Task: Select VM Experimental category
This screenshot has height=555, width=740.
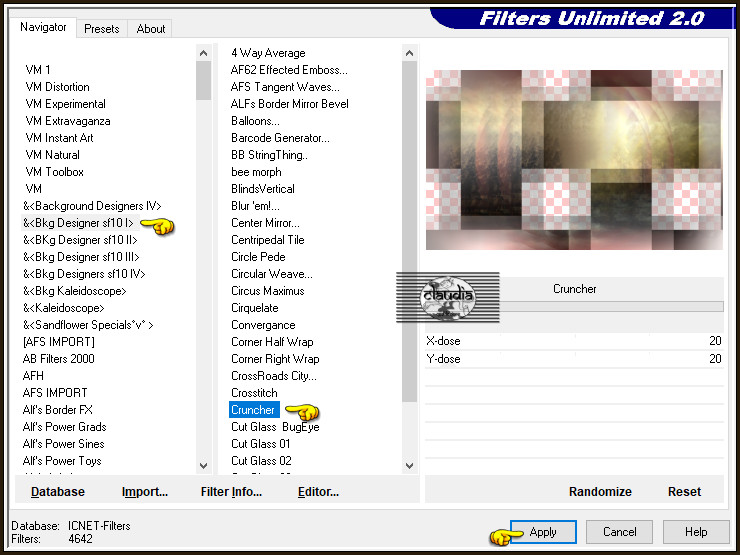Action: tap(65, 104)
